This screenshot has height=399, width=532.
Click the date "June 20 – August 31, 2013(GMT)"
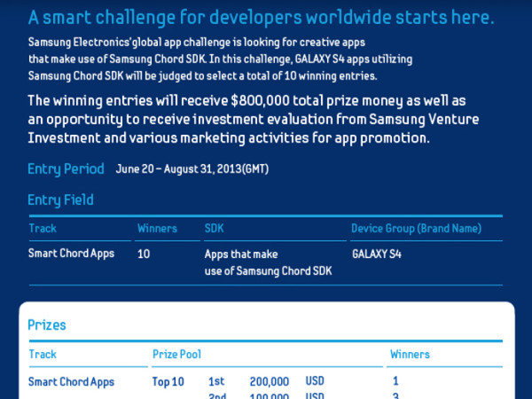point(192,169)
